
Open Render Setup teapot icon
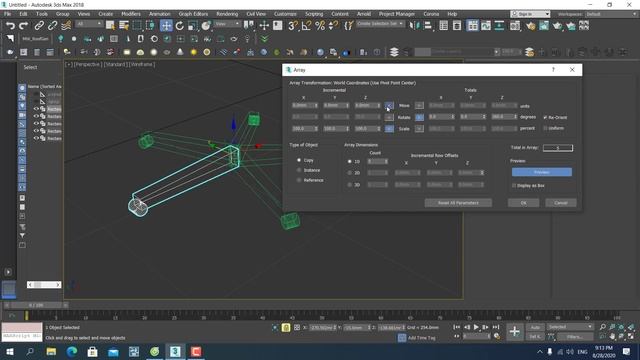click(x=531, y=26)
